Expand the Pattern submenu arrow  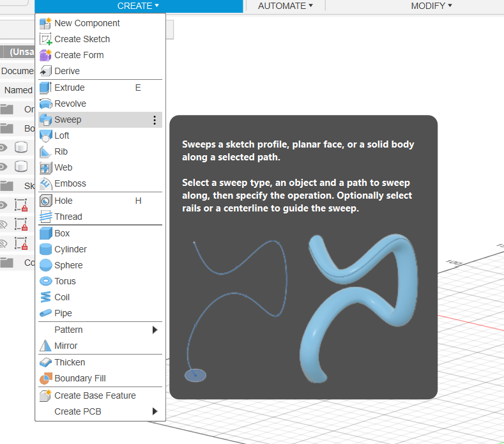(x=155, y=330)
